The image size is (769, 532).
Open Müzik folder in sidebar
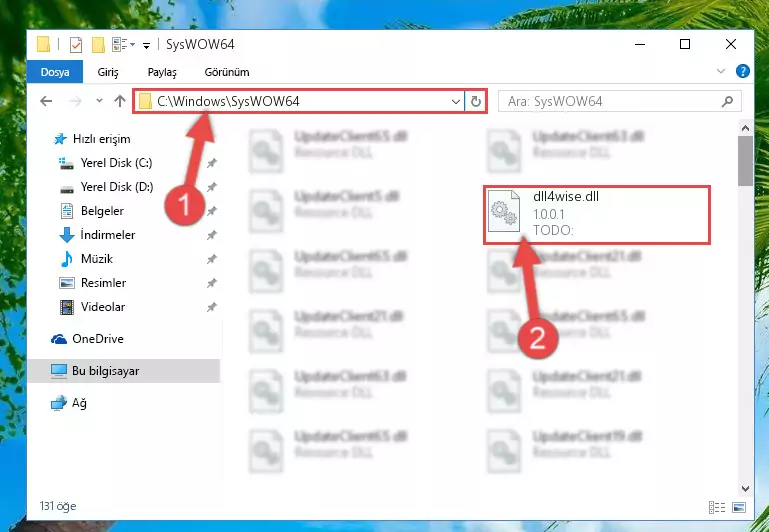click(x=97, y=259)
